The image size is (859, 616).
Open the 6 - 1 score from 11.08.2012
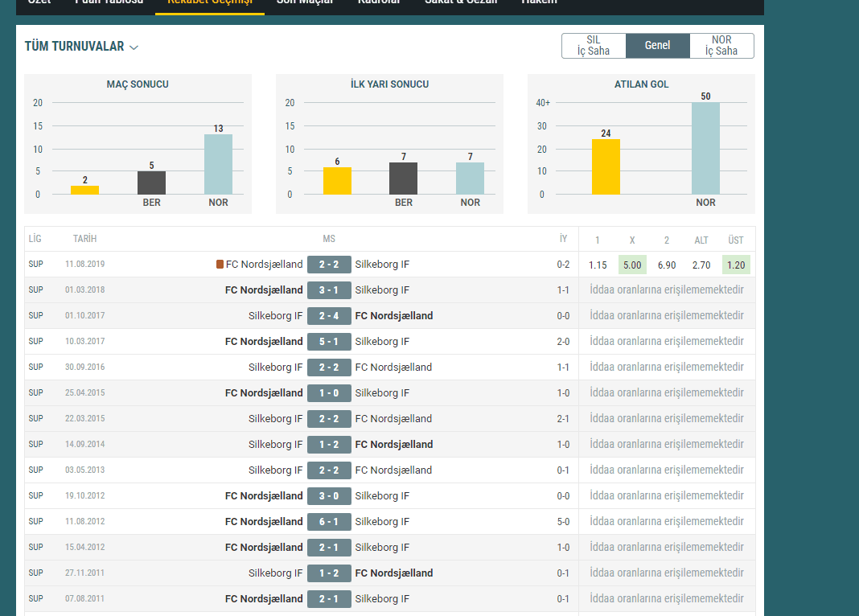329,522
